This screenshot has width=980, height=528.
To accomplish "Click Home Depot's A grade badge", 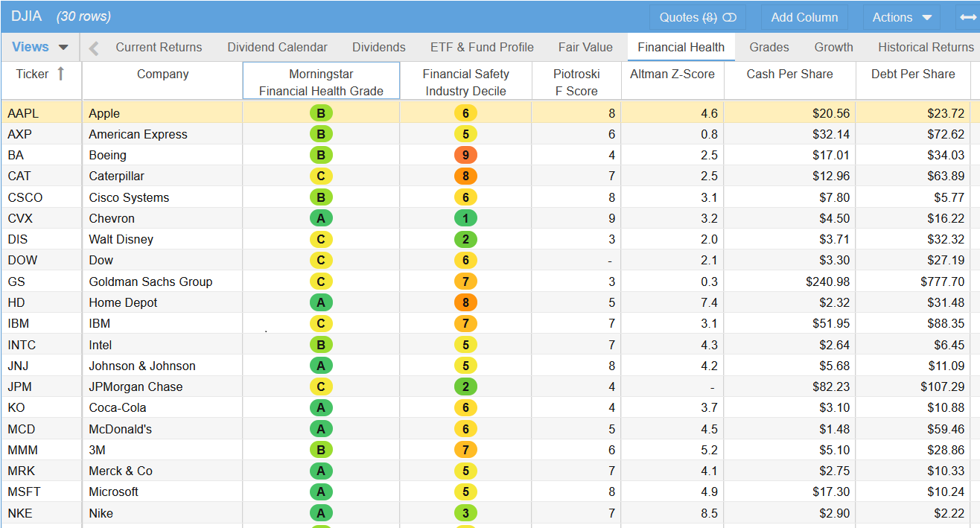I will [x=321, y=302].
